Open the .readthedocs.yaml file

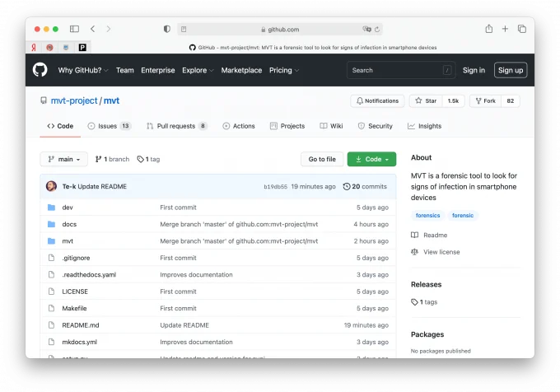89,274
